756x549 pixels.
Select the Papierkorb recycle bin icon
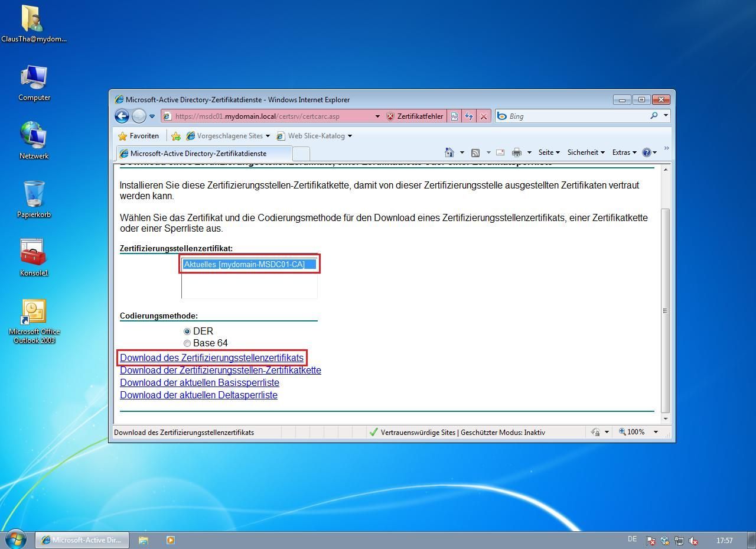tap(34, 199)
